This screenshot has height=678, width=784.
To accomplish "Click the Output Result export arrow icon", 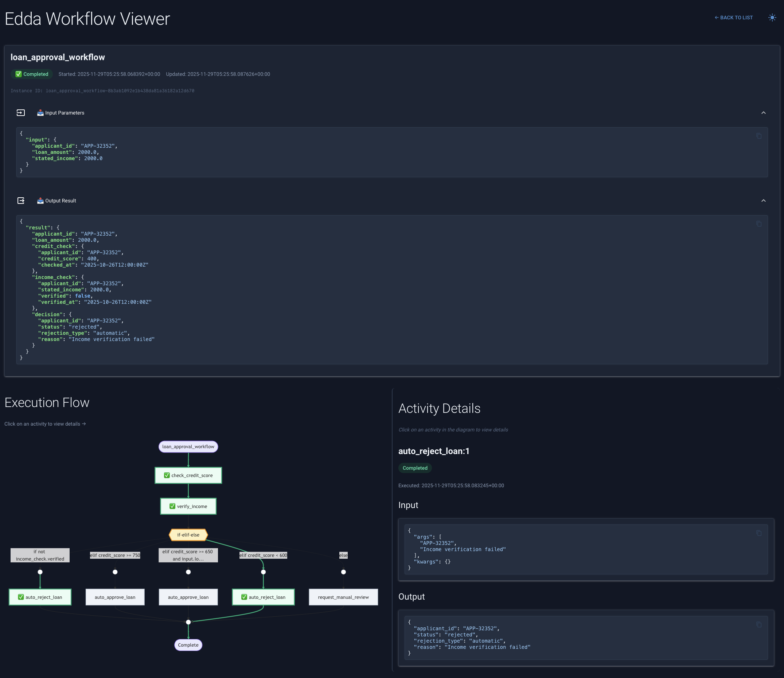I will [x=21, y=200].
